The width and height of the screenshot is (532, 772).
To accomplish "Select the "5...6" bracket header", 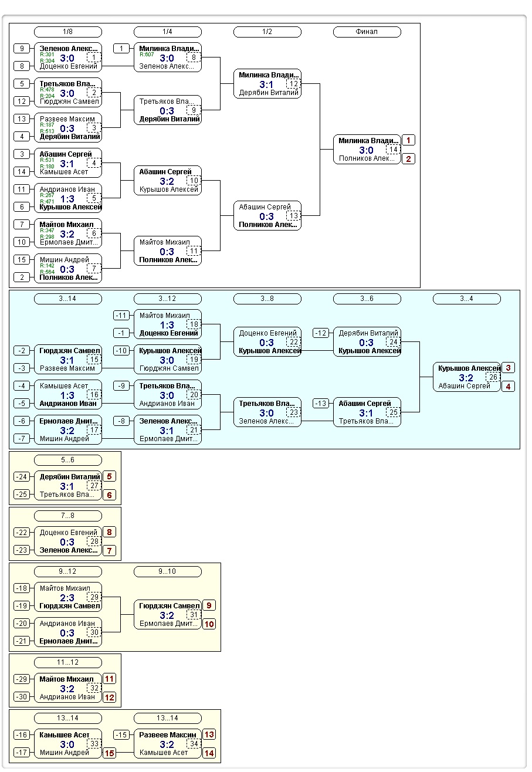I will click(68, 460).
